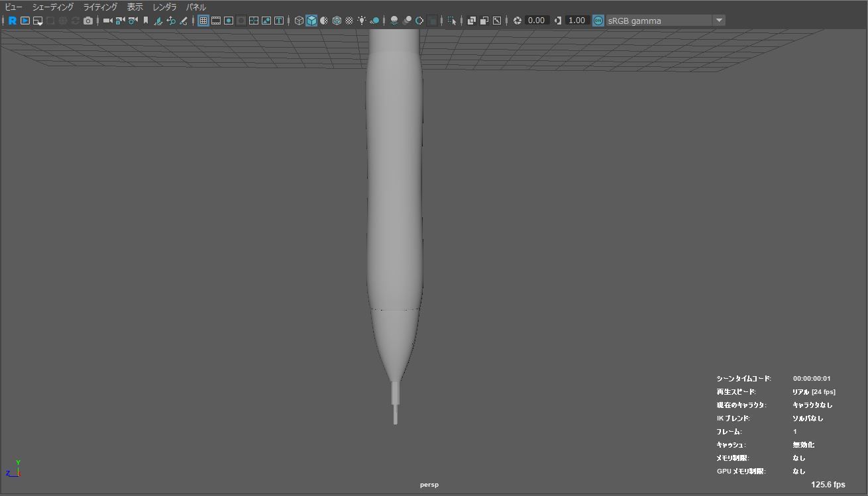Click the Redshift R render icon
The height and width of the screenshot is (496, 868).
tap(12, 21)
